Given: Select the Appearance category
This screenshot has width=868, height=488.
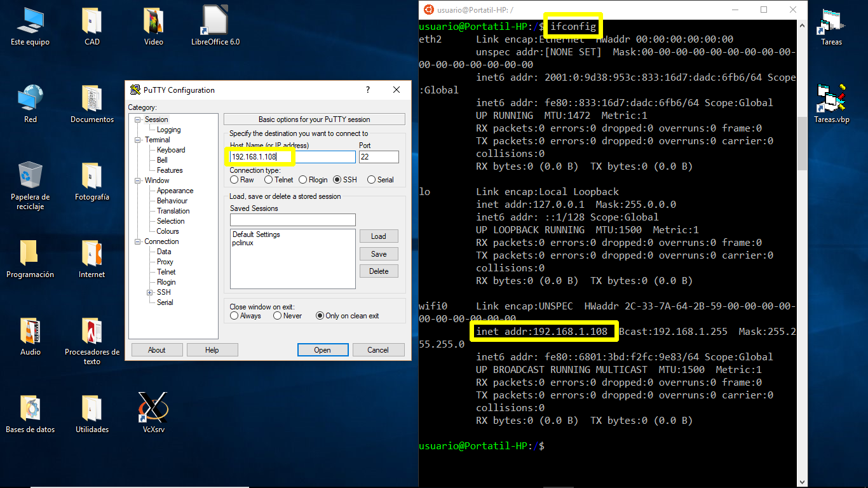Looking at the screenshot, I should pyautogui.click(x=175, y=191).
